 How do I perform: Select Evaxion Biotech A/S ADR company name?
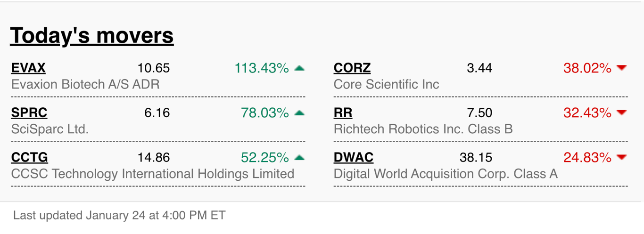click(x=85, y=85)
